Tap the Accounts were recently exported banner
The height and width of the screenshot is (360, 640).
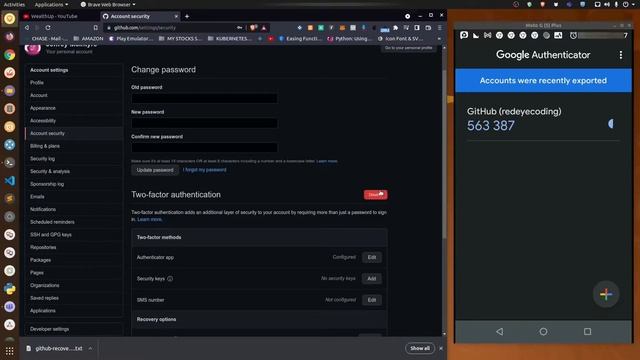pyautogui.click(x=543, y=80)
